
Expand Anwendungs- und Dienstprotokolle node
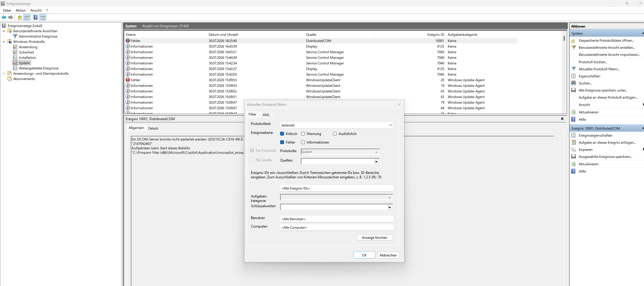pyautogui.click(x=4, y=73)
